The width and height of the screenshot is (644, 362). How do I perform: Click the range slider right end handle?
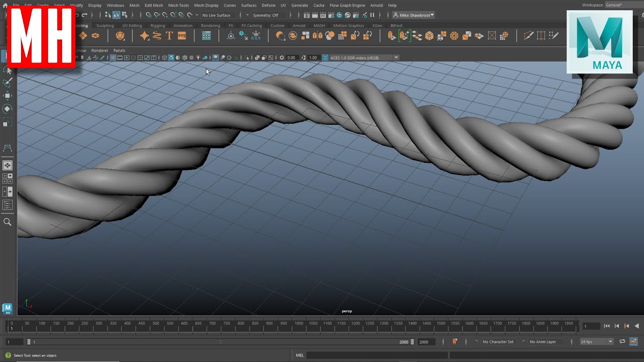(413, 341)
